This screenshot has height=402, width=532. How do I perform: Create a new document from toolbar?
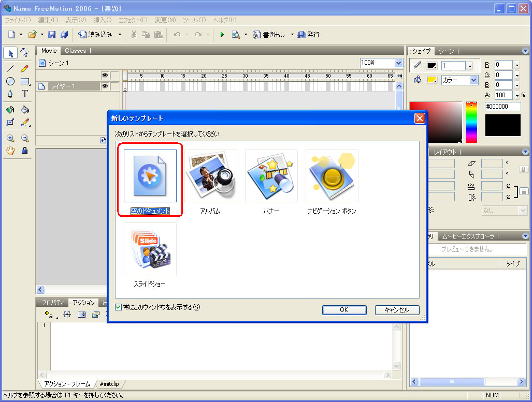pyautogui.click(x=11, y=35)
